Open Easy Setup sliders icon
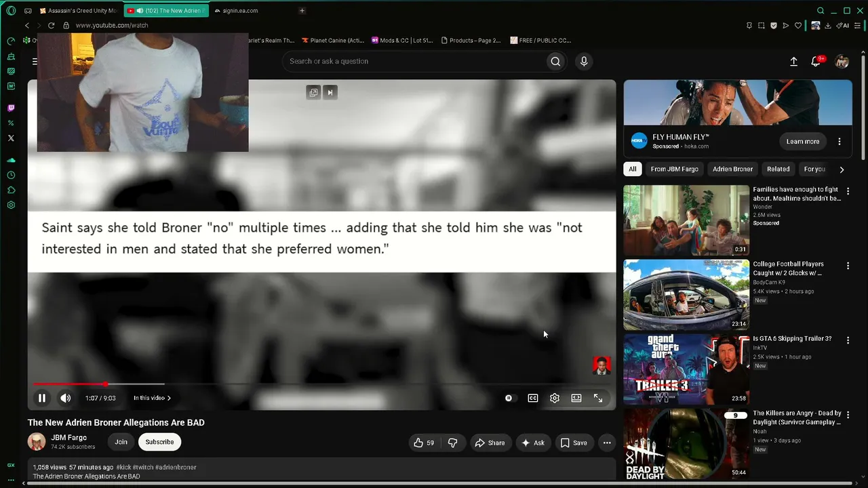The height and width of the screenshot is (488, 868). click(856, 25)
